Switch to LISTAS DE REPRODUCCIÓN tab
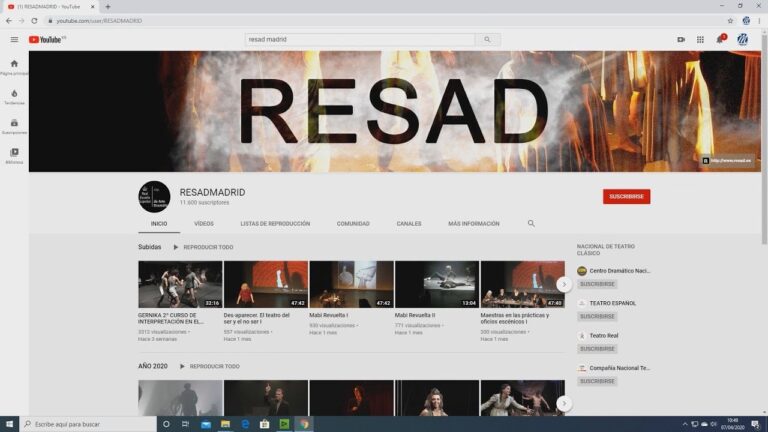 point(275,224)
